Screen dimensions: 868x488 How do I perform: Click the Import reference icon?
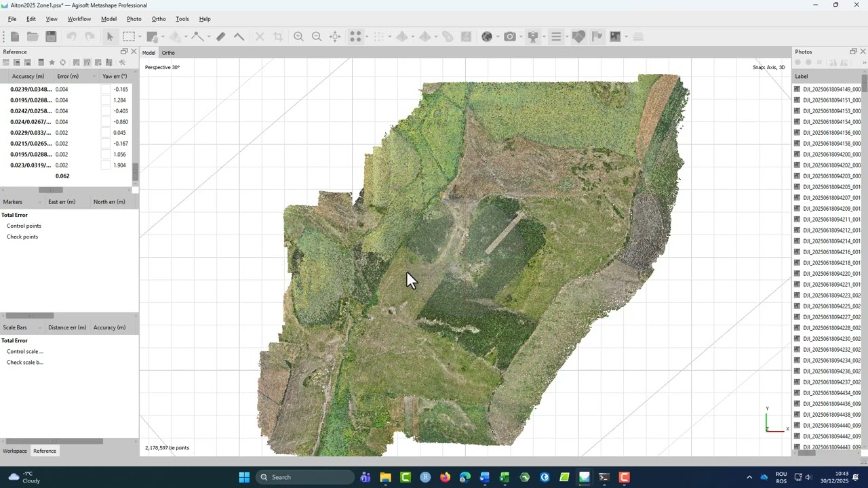pos(6,62)
